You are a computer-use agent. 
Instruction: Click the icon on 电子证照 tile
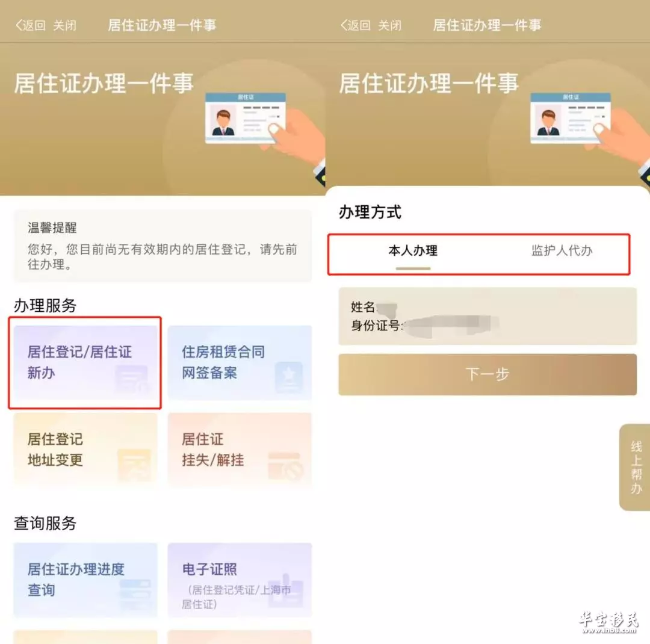click(286, 591)
